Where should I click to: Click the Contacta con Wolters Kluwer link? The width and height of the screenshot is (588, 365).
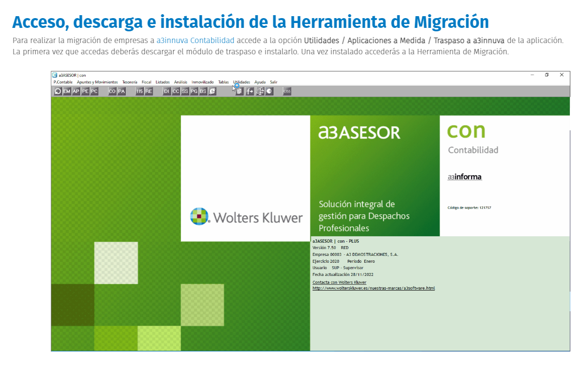339,282
